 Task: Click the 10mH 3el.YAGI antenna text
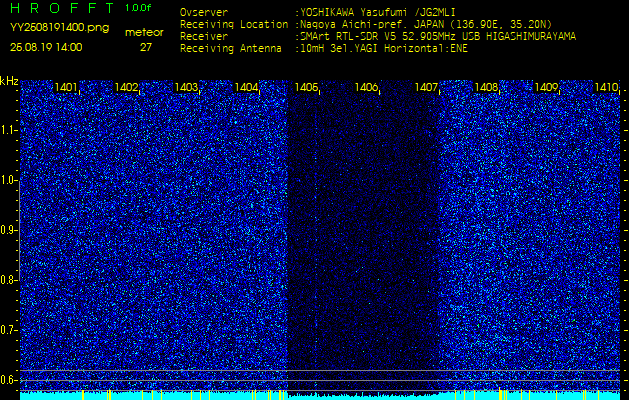pyautogui.click(x=384, y=49)
